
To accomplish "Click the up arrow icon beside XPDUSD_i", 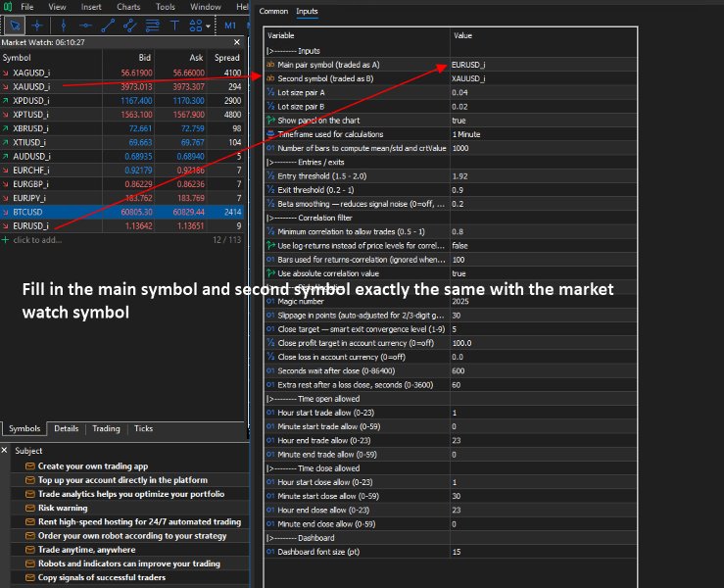I will (5, 101).
